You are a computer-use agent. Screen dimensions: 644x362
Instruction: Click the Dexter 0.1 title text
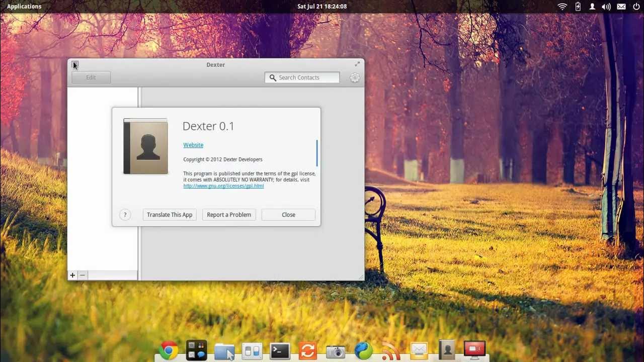[x=208, y=126]
